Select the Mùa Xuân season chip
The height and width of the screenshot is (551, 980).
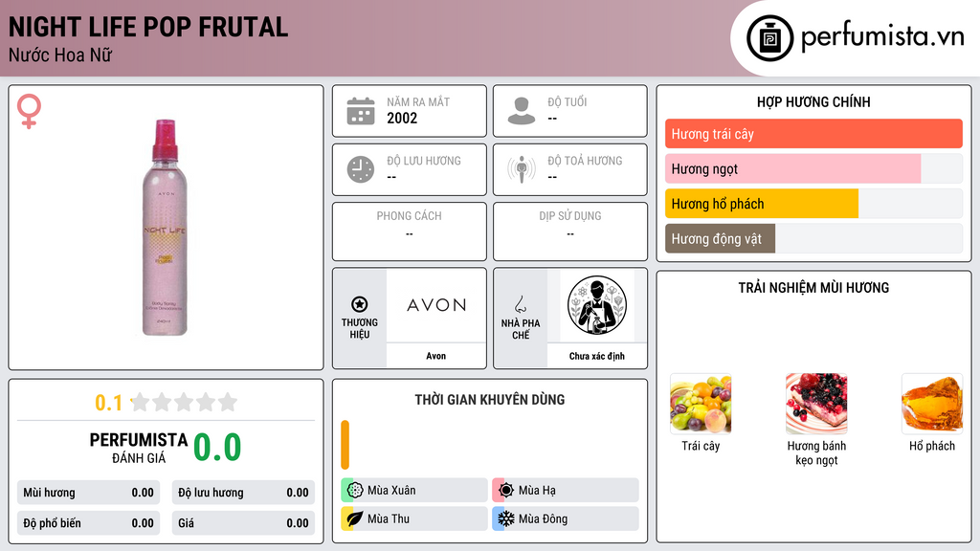(414, 491)
